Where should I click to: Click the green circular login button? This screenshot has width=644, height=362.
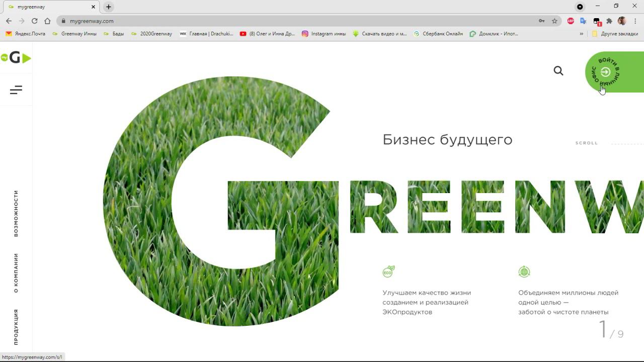(x=605, y=72)
